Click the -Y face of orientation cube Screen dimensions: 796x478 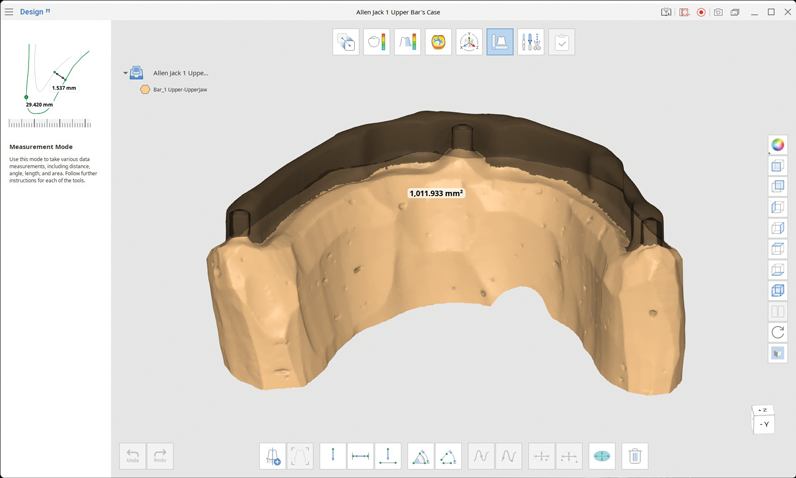(764, 424)
